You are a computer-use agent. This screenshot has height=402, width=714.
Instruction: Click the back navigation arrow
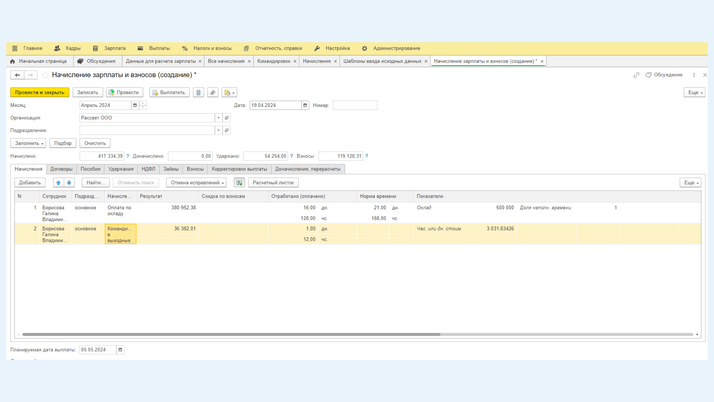(17, 75)
